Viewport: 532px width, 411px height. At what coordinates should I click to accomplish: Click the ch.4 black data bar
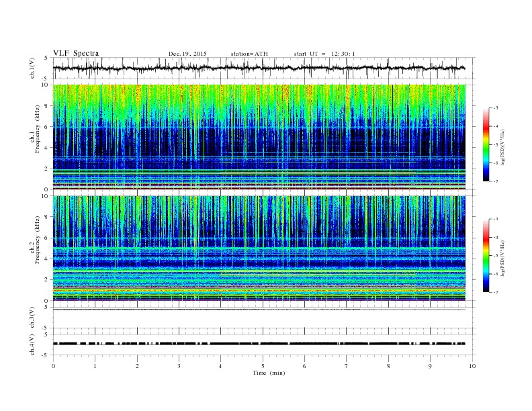click(259, 344)
